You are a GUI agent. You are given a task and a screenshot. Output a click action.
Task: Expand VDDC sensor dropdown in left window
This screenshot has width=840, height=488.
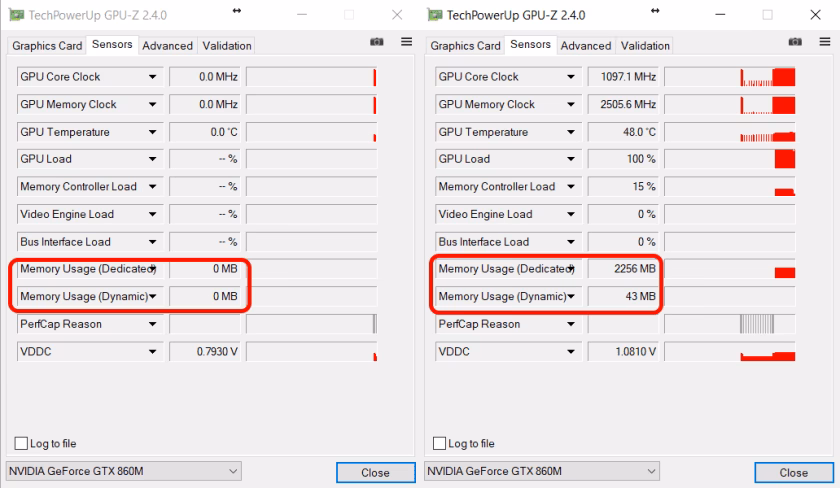[x=153, y=352]
